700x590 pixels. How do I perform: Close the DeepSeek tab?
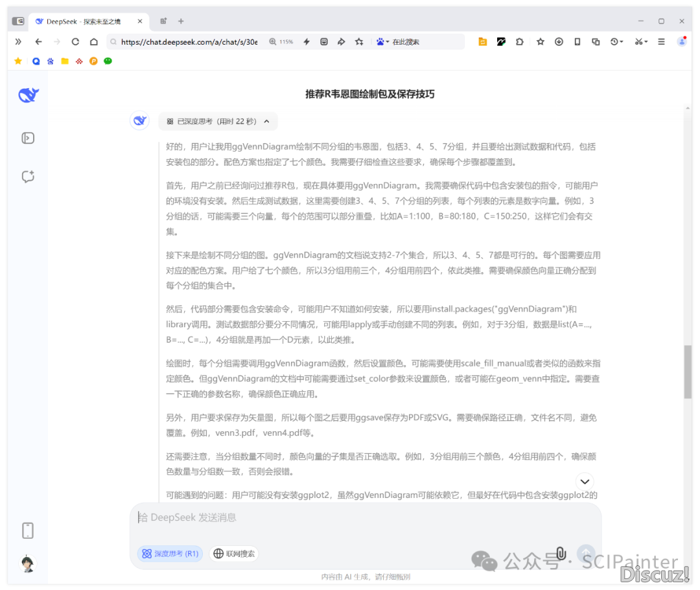(140, 21)
